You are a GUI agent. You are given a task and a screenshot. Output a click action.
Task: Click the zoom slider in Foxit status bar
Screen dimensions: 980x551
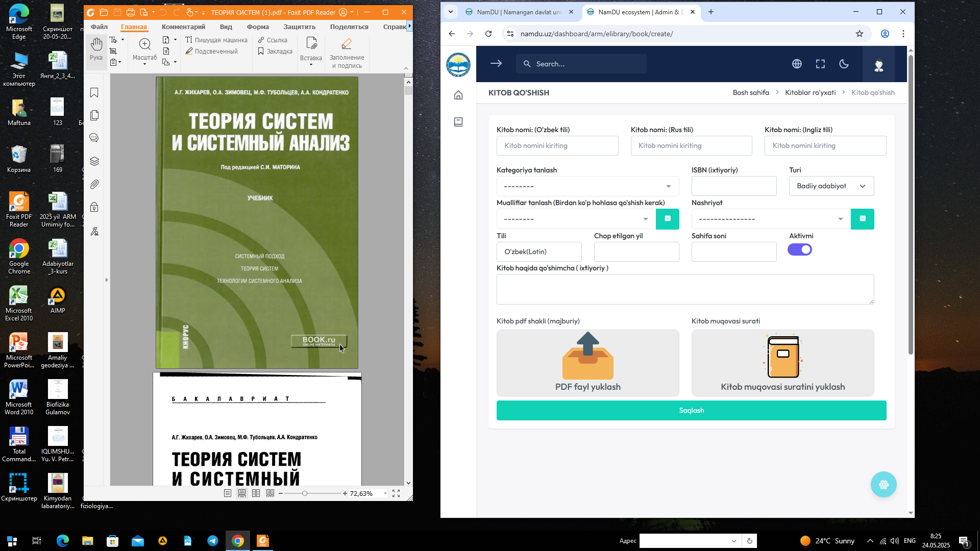(305, 493)
